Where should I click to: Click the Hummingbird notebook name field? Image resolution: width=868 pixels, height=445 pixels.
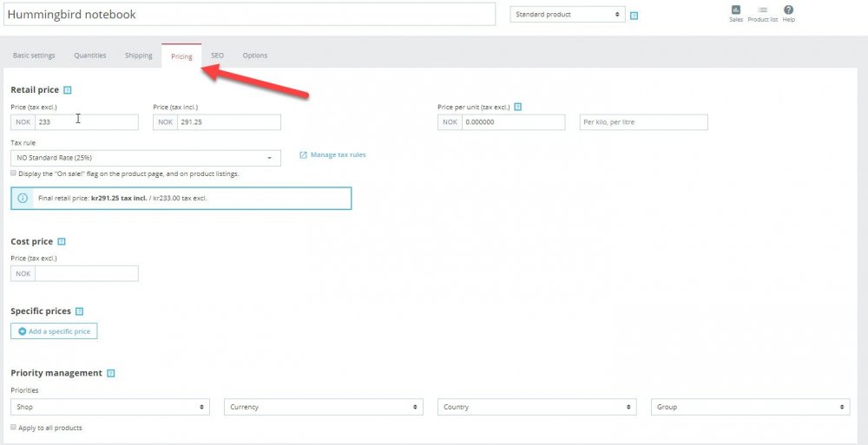250,15
